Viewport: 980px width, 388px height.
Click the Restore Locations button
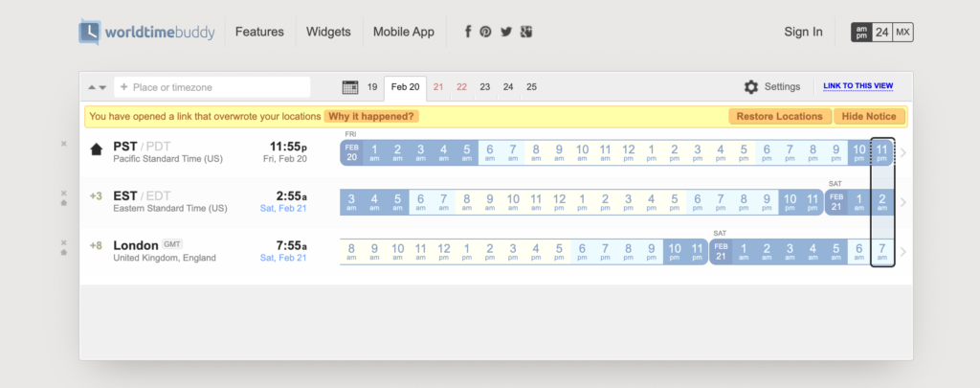[779, 117]
